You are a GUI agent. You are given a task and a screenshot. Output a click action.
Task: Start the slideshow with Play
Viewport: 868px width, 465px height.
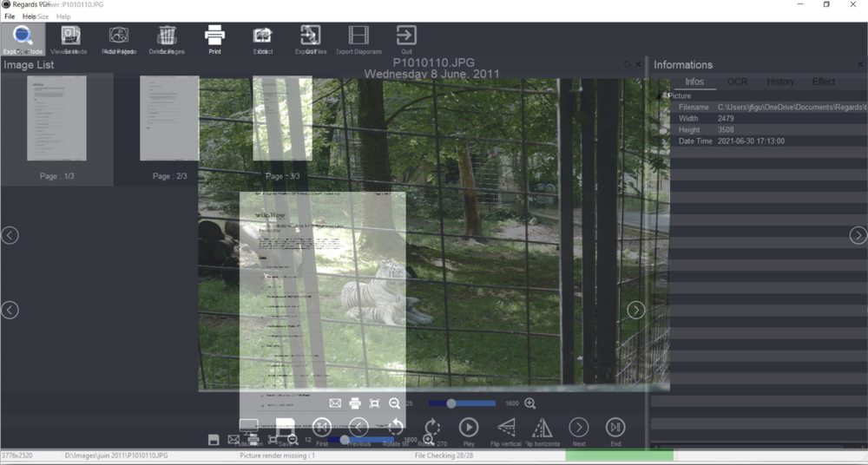point(469,428)
